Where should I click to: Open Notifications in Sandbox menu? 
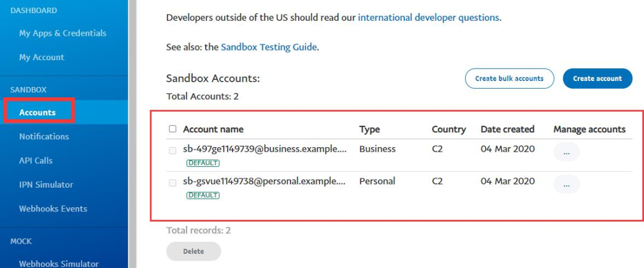(44, 136)
